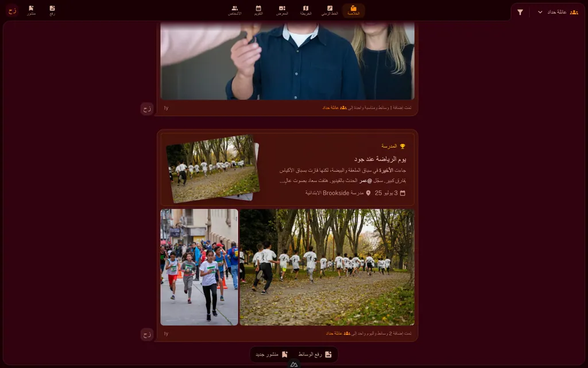Open the الخريطة map tab
The height and width of the screenshot is (368, 588).
[x=305, y=10]
